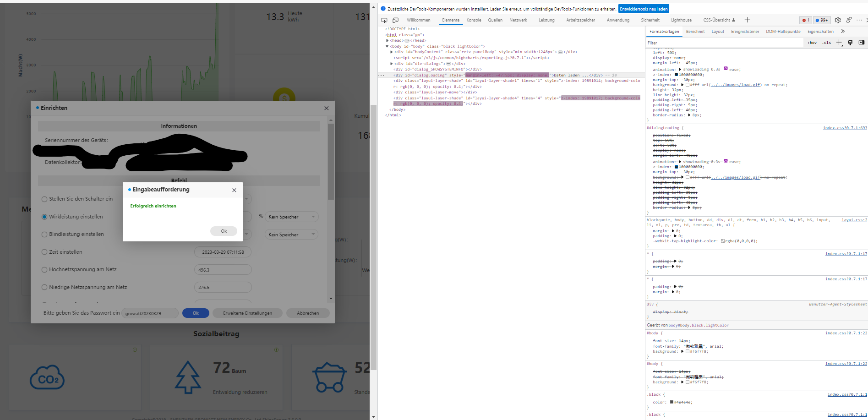The width and height of the screenshot is (868, 420).
Task: Click the Einrichten dialog vertical scrollbar thumb
Action: pyautogui.click(x=331, y=161)
